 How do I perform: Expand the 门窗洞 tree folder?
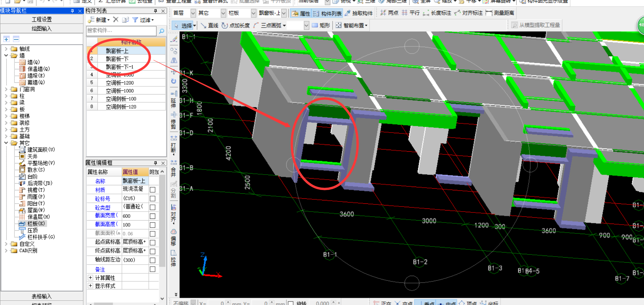(x=6, y=89)
